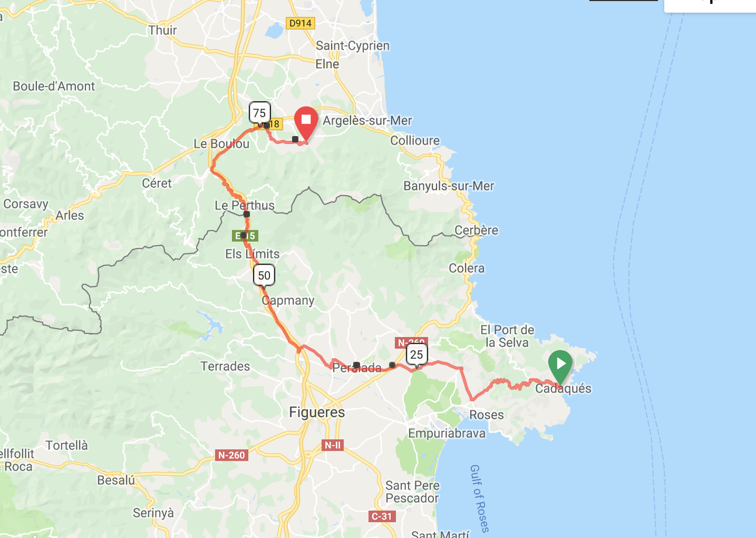Click the green route start marker

click(560, 366)
